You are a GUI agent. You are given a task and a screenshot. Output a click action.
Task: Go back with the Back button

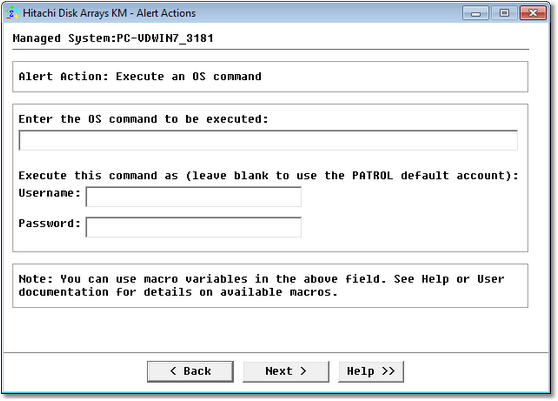[190, 371]
